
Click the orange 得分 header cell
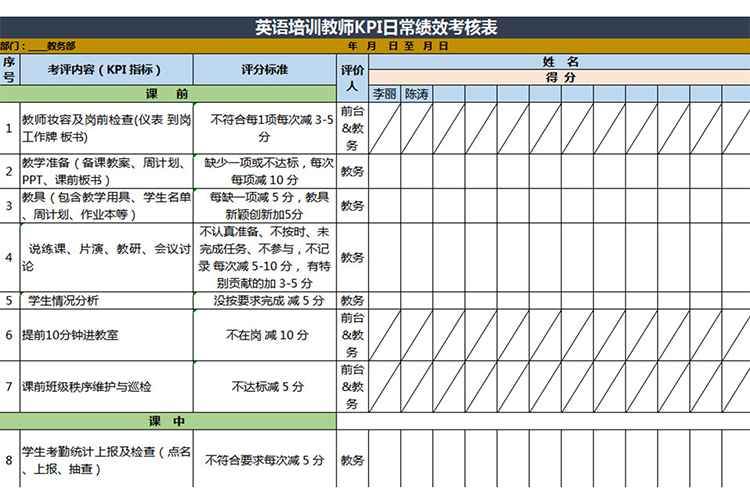[559, 77]
